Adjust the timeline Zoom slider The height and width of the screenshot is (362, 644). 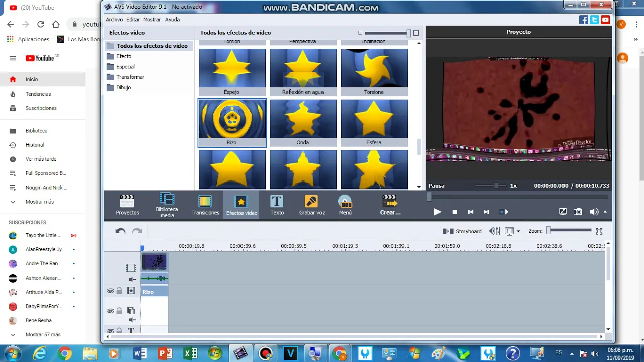tap(569, 231)
